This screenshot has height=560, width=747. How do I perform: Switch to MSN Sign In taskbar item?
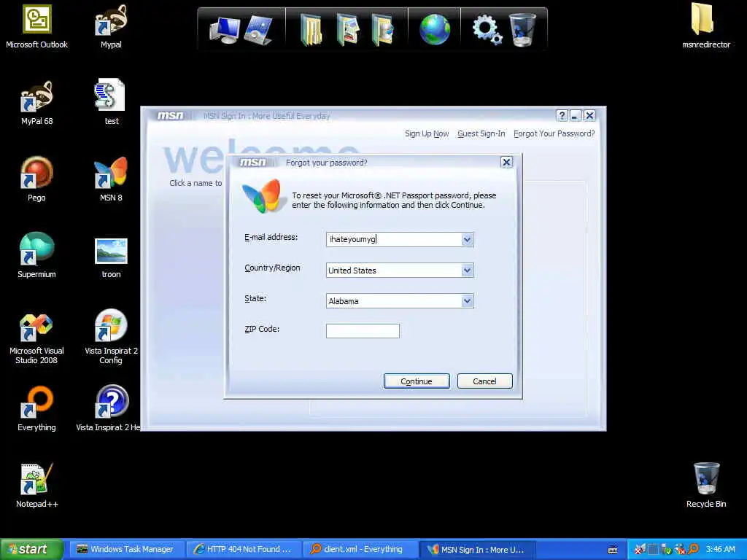pos(478,550)
